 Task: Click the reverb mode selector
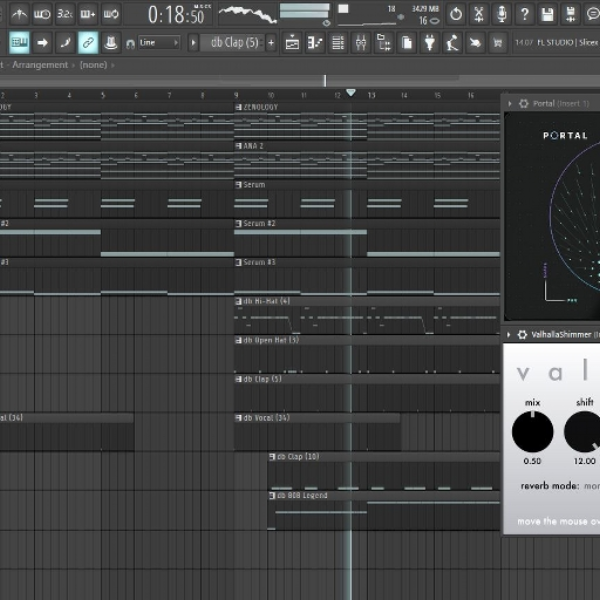560,486
